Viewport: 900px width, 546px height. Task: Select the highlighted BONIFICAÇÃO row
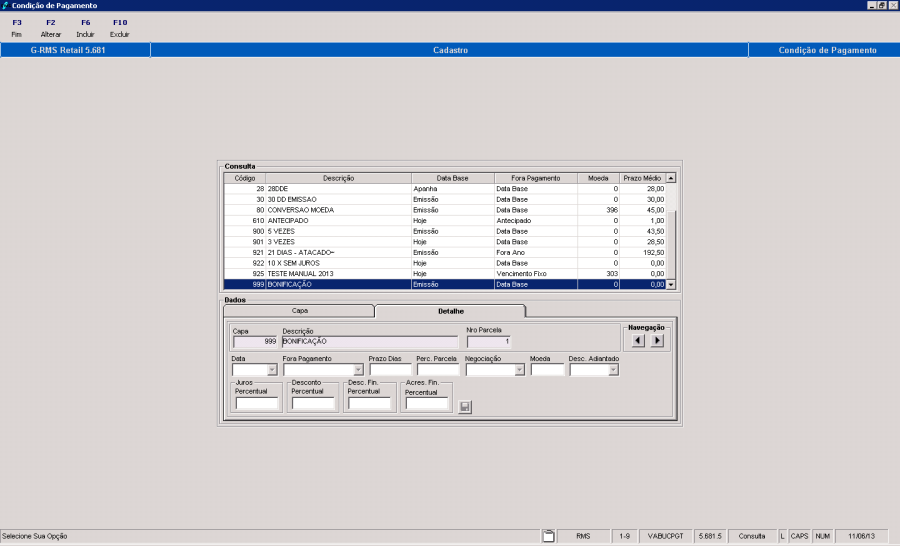tap(445, 284)
